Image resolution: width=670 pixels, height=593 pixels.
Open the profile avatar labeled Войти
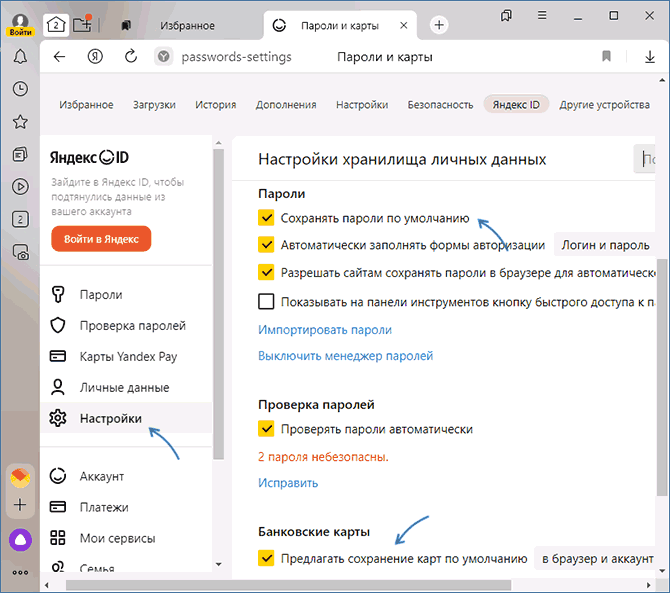[x=20, y=24]
